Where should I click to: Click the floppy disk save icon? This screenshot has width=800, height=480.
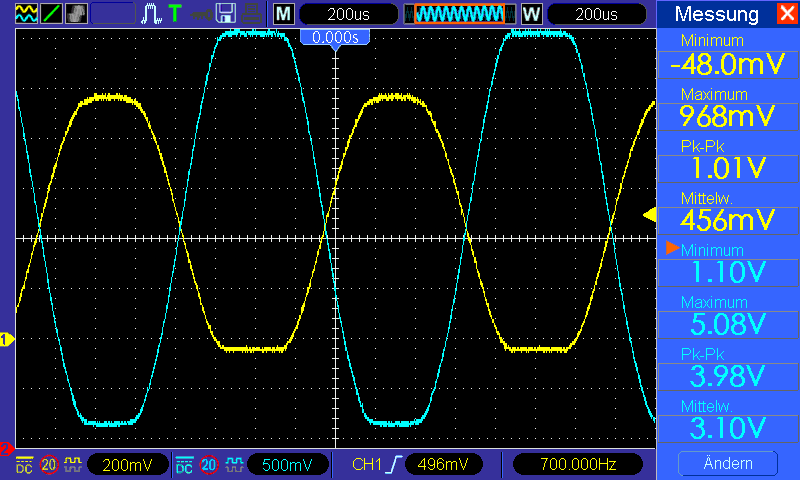[x=226, y=14]
